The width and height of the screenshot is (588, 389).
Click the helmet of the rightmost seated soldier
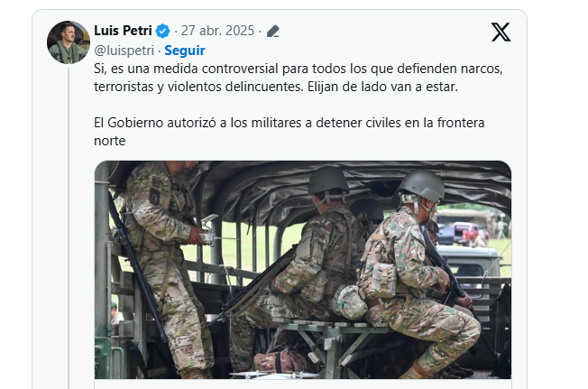pyautogui.click(x=422, y=186)
